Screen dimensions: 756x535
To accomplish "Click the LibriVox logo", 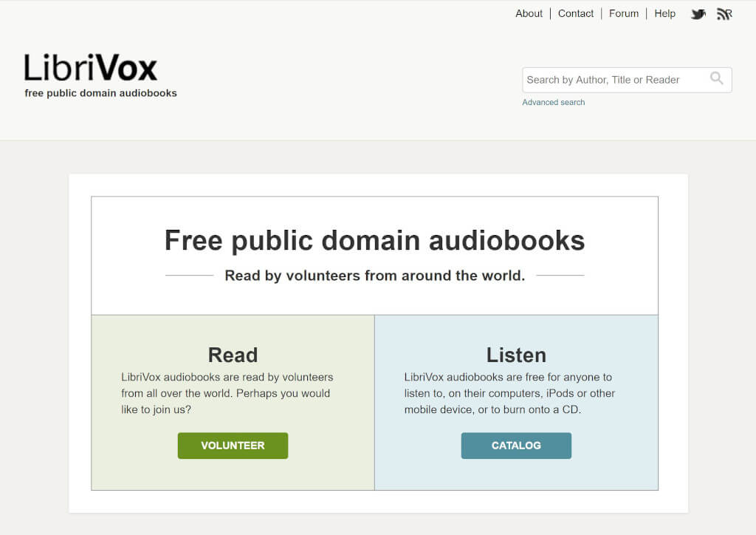I will click(91, 67).
